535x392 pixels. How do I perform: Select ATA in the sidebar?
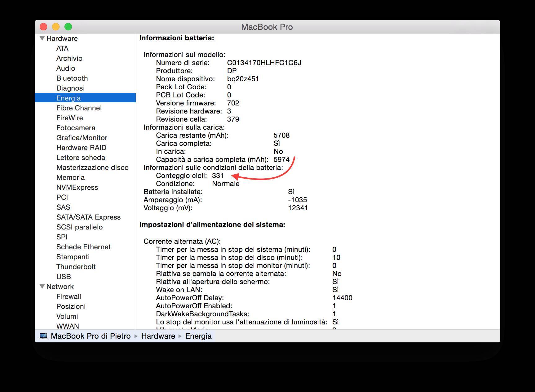62,48
